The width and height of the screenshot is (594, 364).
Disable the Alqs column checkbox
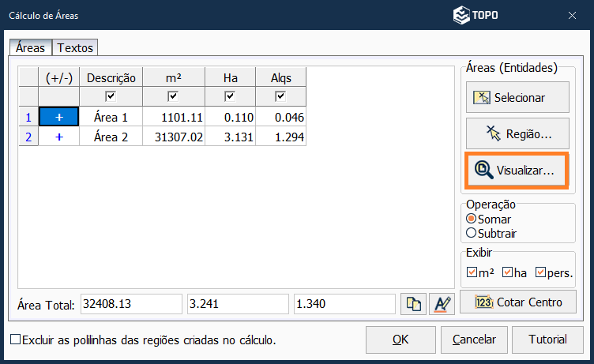[x=280, y=96]
